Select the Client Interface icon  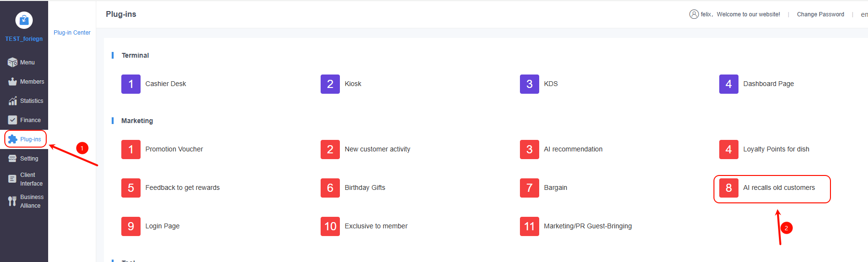[13, 179]
